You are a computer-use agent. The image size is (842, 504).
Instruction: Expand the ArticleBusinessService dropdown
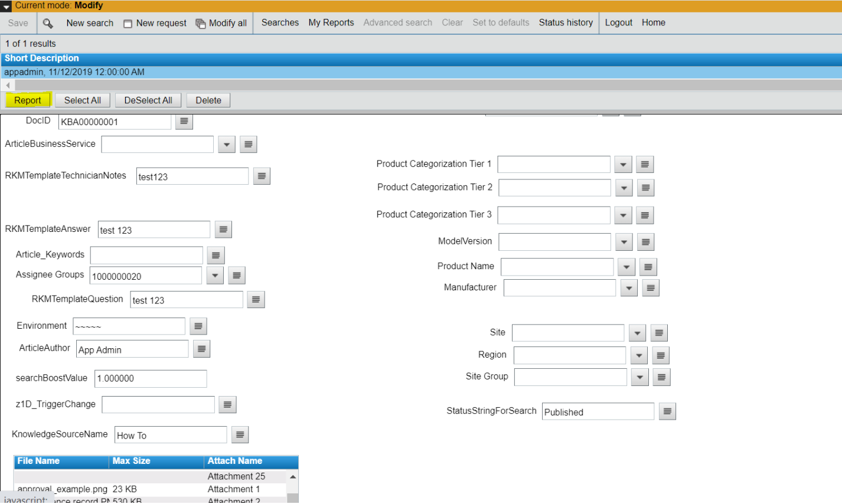tap(227, 144)
